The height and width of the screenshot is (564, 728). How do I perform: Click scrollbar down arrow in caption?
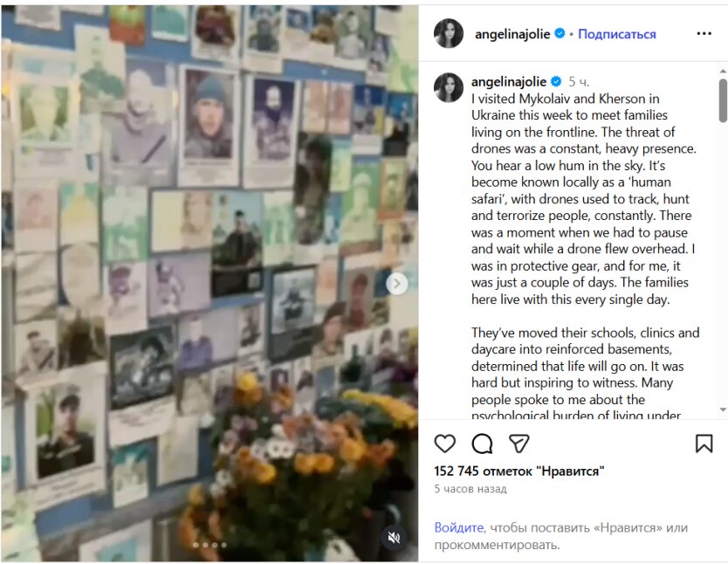click(723, 409)
